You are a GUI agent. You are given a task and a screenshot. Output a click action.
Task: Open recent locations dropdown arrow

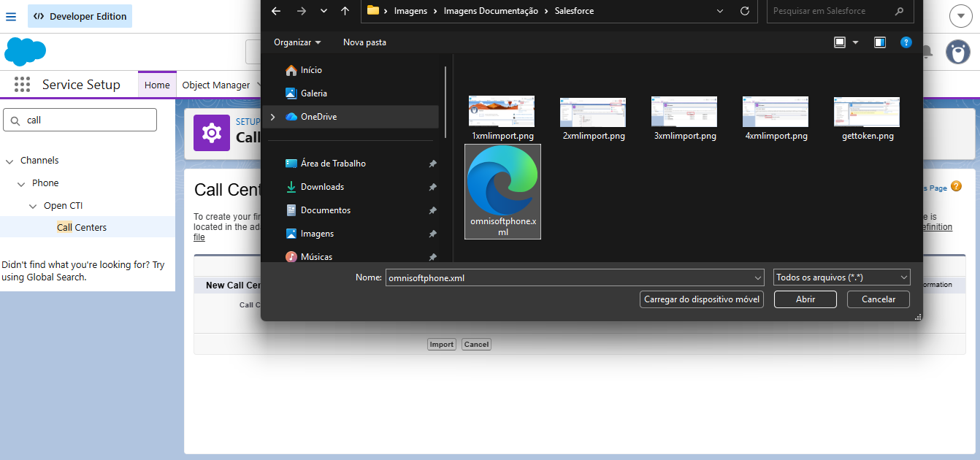point(324,11)
